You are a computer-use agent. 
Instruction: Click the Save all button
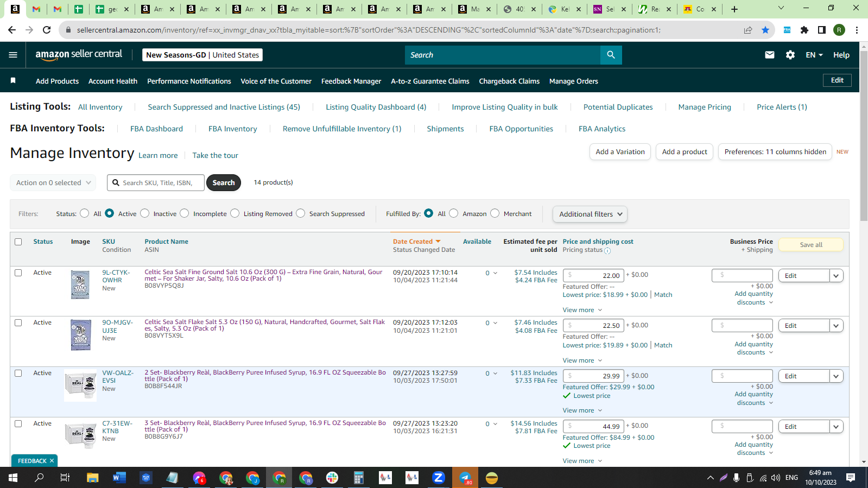(x=811, y=245)
